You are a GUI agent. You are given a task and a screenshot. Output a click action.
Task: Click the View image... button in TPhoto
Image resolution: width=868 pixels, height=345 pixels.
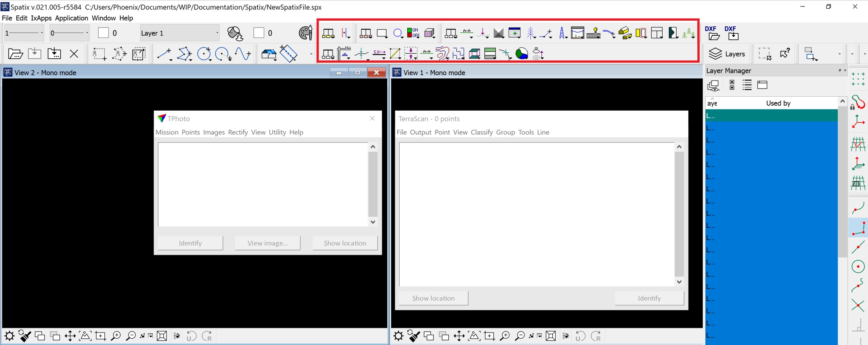pos(267,243)
